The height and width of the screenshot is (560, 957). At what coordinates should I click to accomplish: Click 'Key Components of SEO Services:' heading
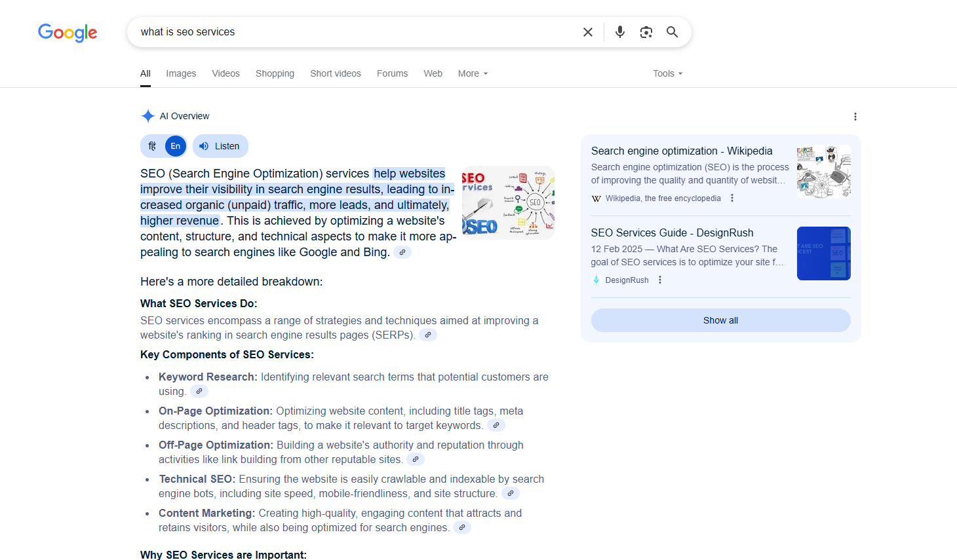click(x=227, y=354)
